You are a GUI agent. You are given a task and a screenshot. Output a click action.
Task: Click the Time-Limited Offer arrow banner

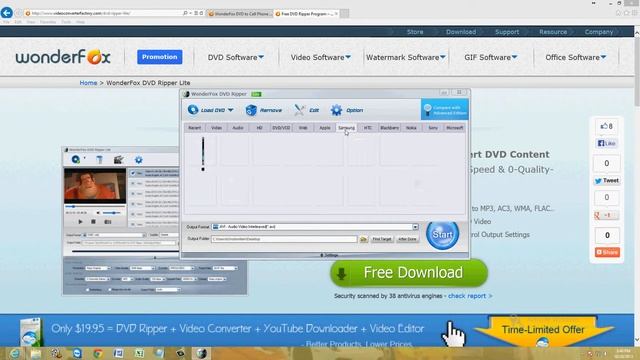543,330
